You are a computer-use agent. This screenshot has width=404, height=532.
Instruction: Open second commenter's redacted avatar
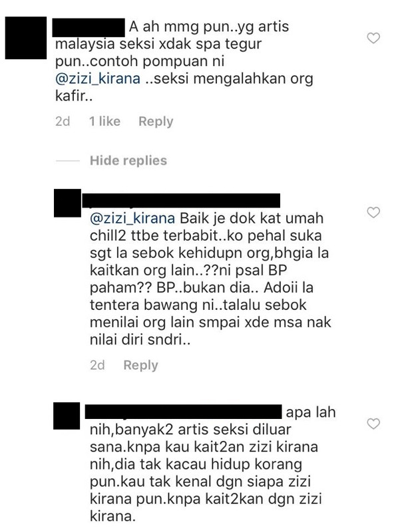(68, 203)
